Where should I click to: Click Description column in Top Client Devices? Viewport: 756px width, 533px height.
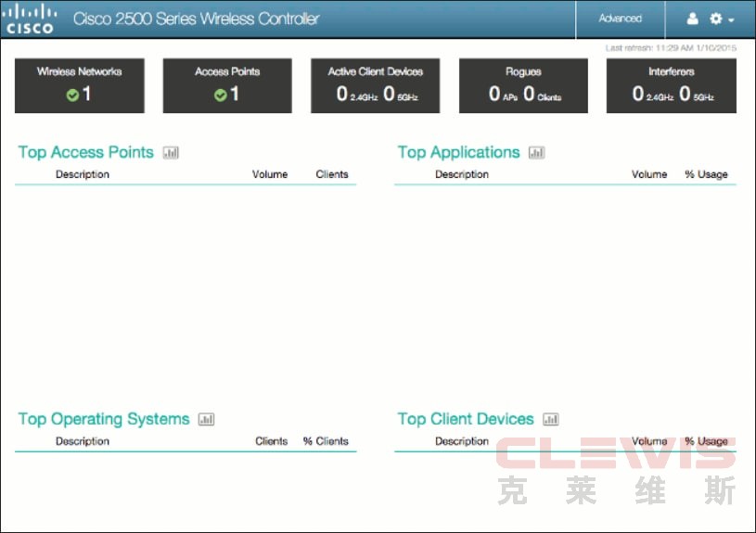[462, 441]
